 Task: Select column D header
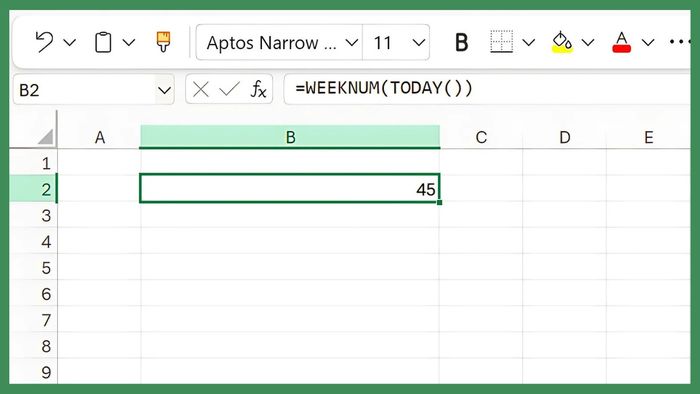[565, 137]
